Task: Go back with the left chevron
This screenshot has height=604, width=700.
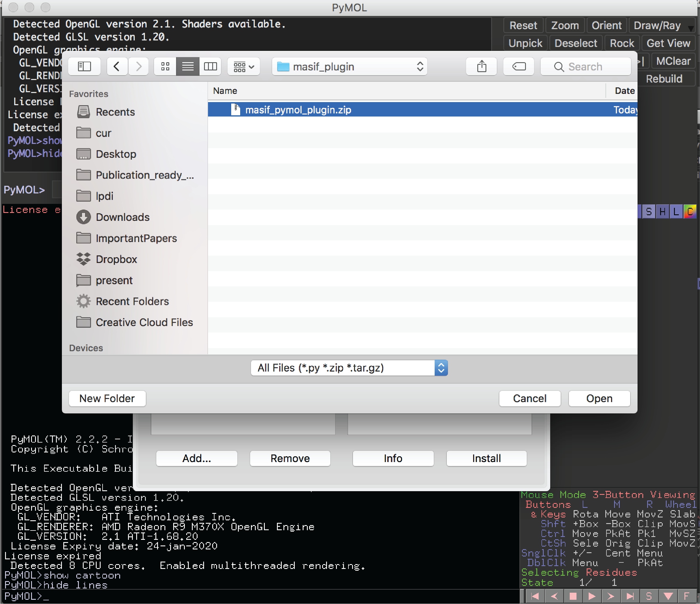Action: pyautogui.click(x=117, y=66)
